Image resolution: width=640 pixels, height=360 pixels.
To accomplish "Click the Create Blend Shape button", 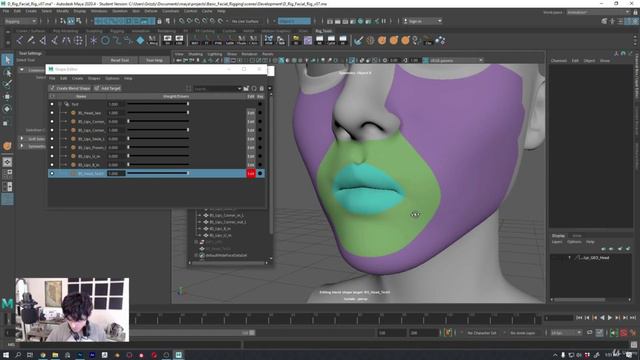I will click(x=70, y=88).
